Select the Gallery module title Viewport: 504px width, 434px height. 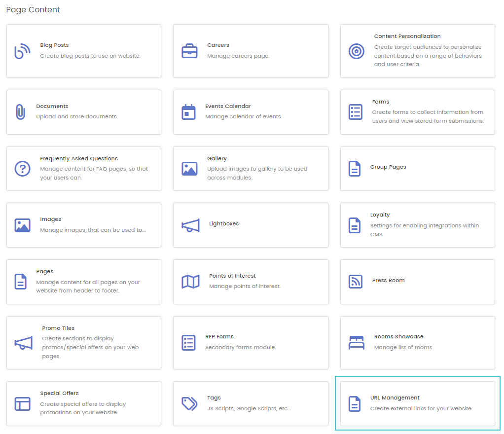tap(217, 158)
